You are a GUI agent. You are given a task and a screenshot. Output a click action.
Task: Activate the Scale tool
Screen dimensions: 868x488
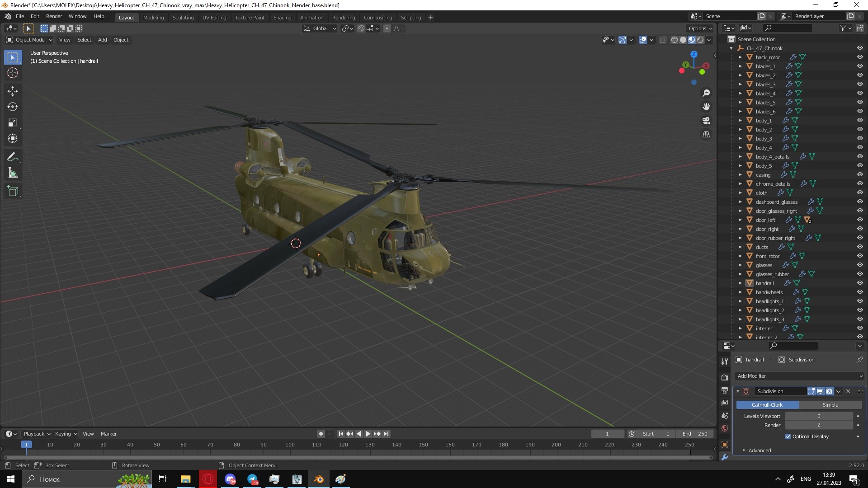(13, 122)
